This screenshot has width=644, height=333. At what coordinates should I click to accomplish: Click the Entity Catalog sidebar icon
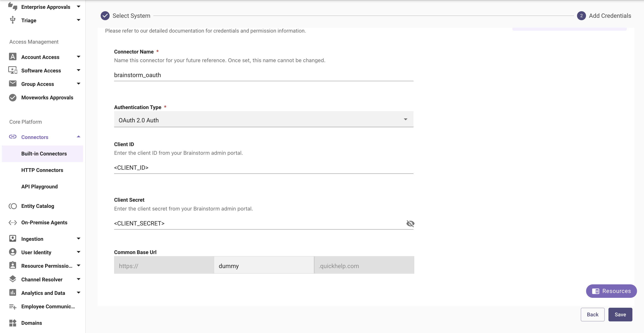tap(13, 206)
